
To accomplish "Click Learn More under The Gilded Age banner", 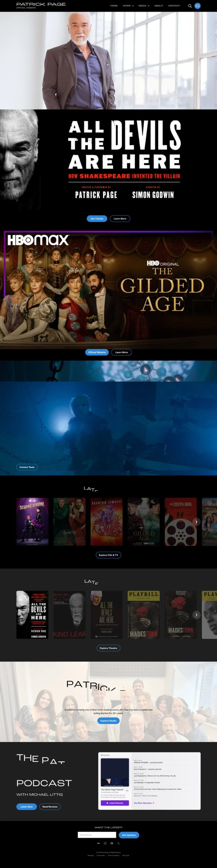I will (122, 352).
